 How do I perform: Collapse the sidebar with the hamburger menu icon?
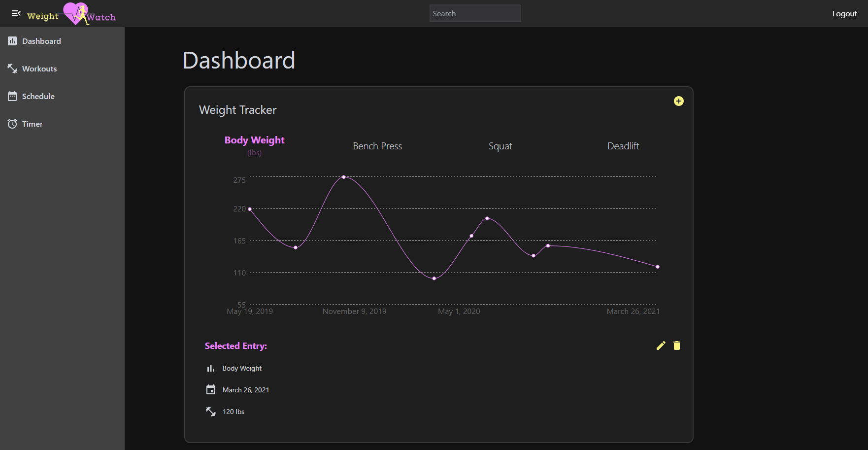point(16,13)
